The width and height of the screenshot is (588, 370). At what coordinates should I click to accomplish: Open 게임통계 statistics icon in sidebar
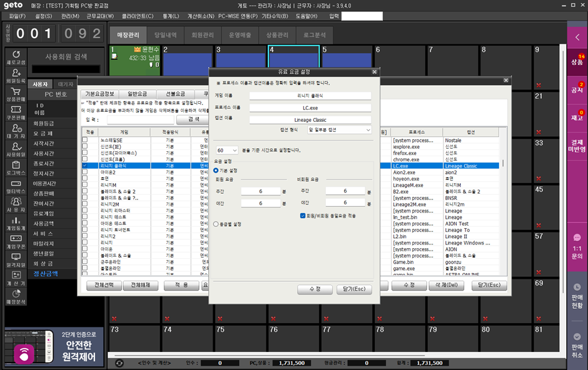coord(16,221)
